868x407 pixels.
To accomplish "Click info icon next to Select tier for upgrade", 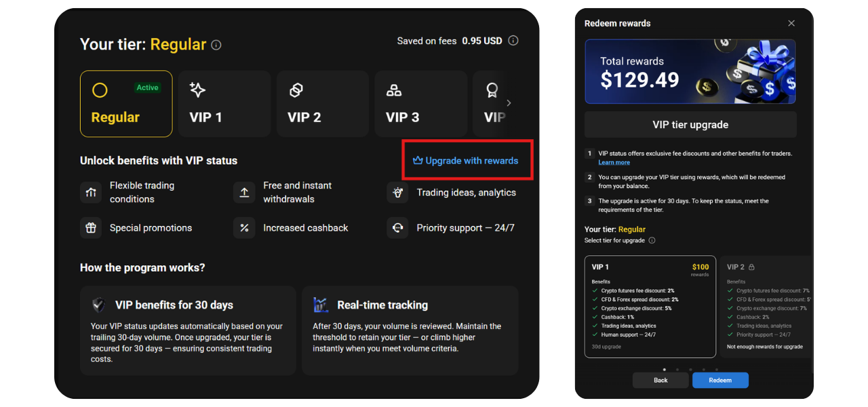I will [x=652, y=241].
